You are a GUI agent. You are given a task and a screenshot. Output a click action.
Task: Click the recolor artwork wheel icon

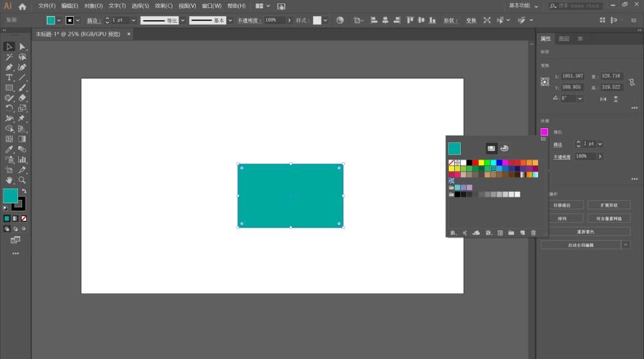pos(339,20)
